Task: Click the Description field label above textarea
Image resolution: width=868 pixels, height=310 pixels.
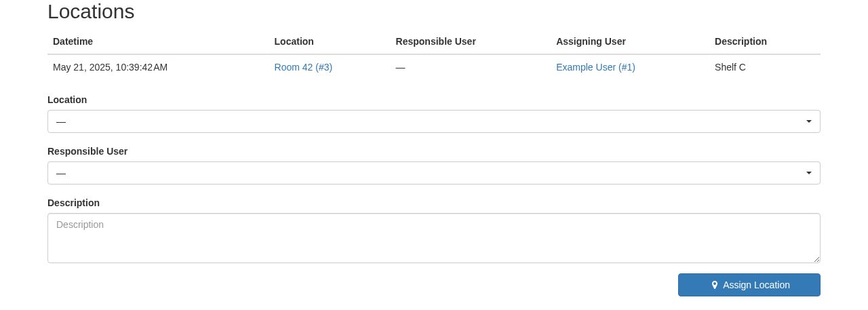Action: (x=73, y=203)
